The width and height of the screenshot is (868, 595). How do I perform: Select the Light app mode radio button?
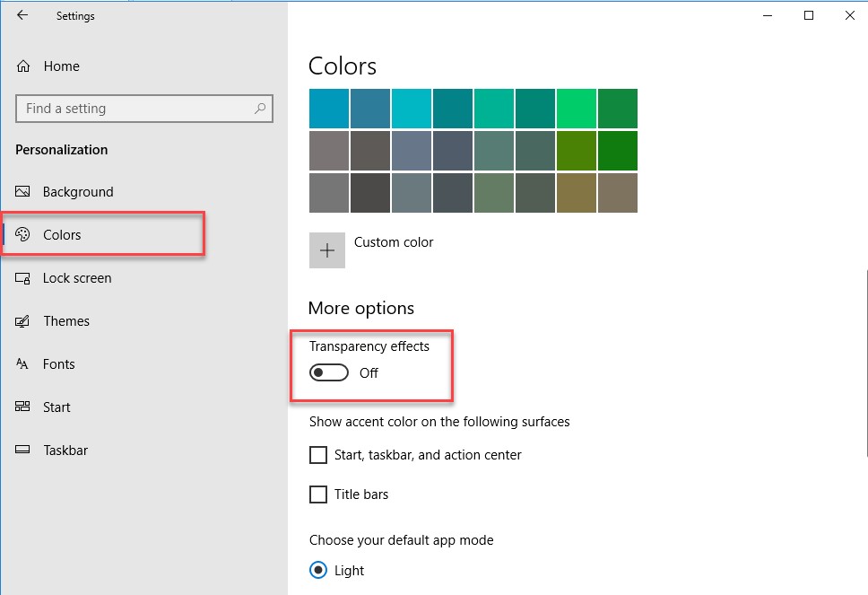[318, 571]
